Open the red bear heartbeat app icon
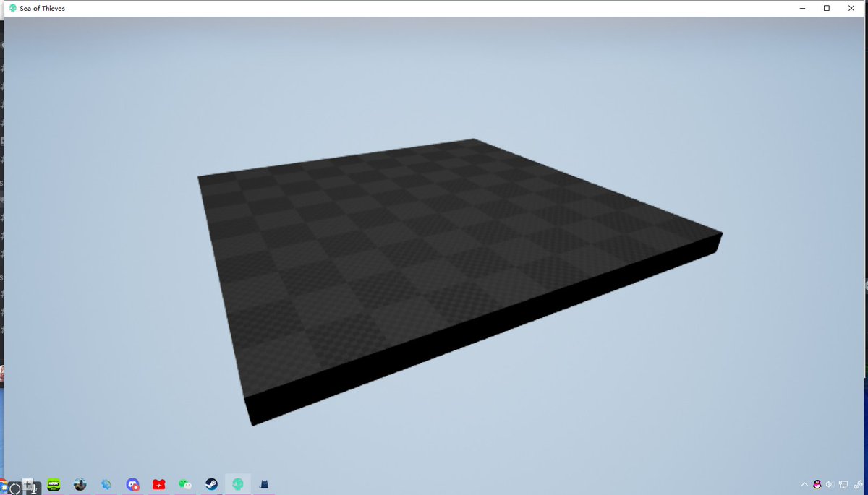The height and width of the screenshot is (495, 868). point(158,484)
